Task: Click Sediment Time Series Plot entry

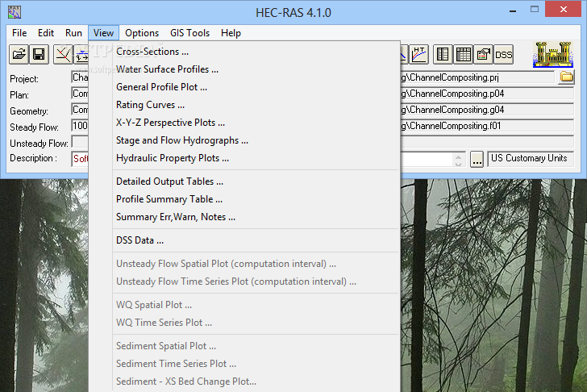Action: tap(244, 364)
